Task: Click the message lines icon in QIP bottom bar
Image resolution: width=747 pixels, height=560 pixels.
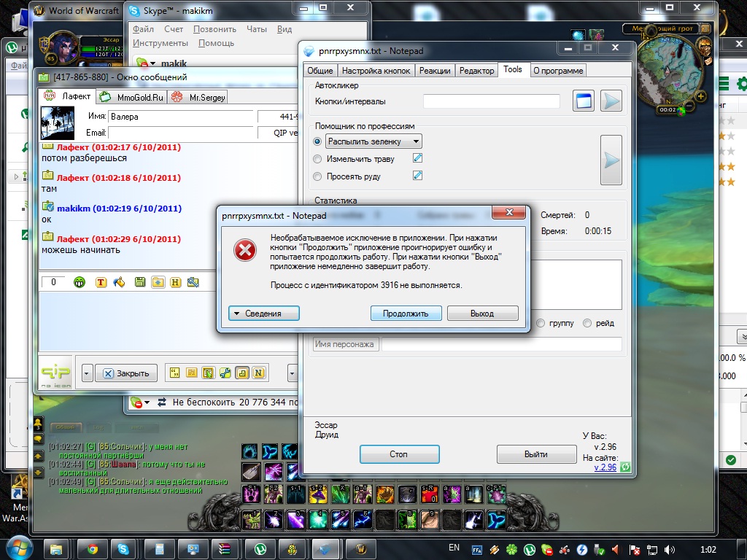Action: coord(192,373)
